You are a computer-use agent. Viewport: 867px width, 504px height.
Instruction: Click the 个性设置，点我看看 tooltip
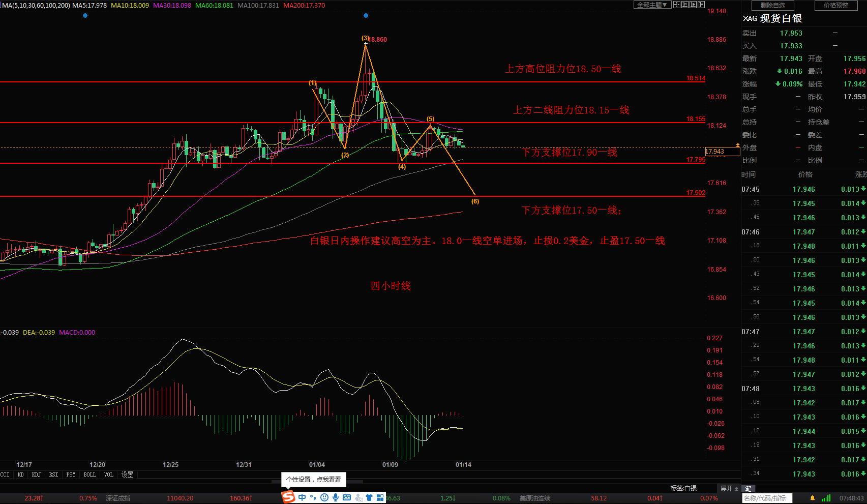[314, 480]
